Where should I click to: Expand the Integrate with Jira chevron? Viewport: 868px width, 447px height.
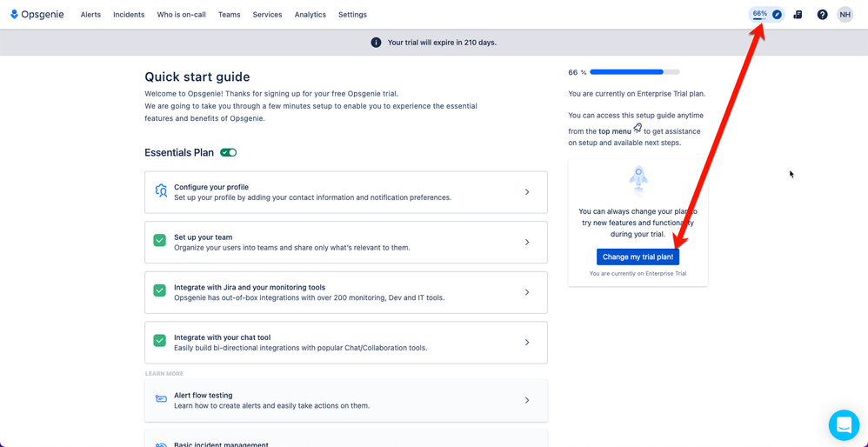pyautogui.click(x=527, y=292)
